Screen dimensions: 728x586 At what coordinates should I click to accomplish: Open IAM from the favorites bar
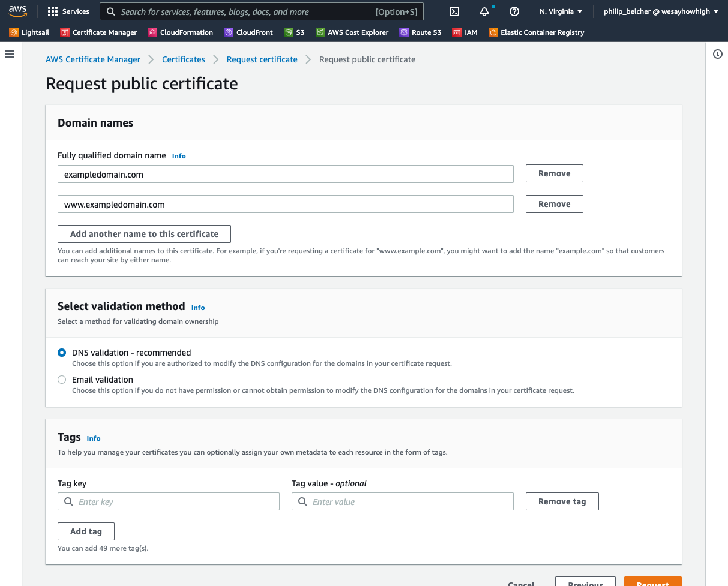point(465,32)
